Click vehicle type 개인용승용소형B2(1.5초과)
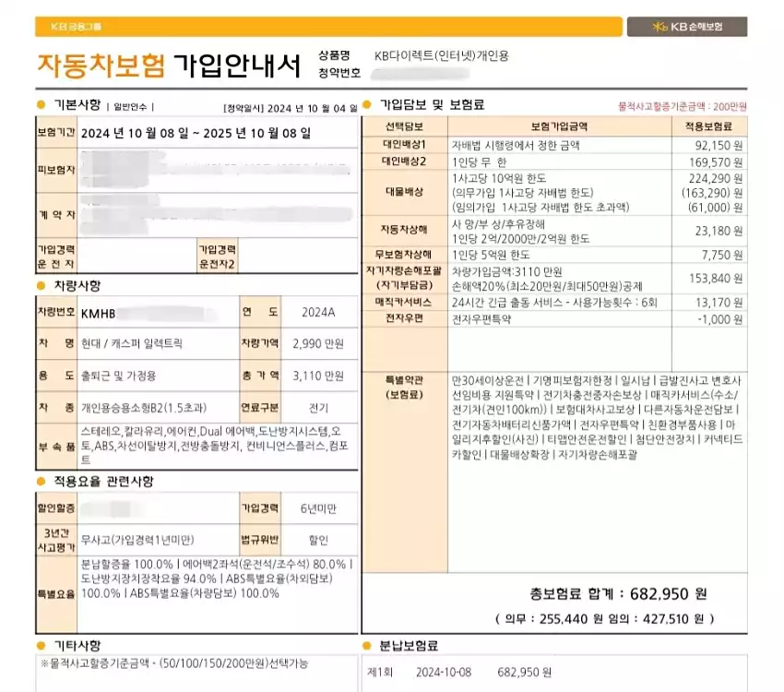Screen dimensions: 784x692 144,408
